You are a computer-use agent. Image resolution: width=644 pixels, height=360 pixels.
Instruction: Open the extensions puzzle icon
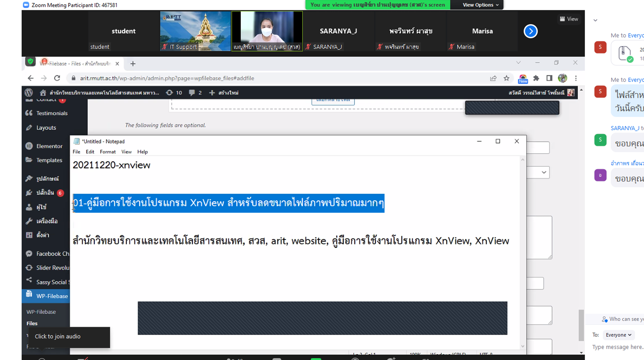pyautogui.click(x=536, y=78)
